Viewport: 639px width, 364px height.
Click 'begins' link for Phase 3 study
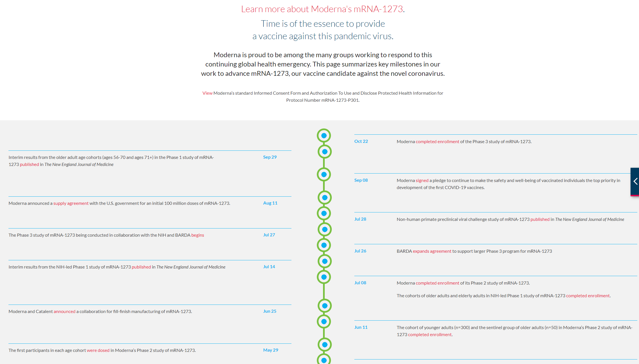click(197, 235)
